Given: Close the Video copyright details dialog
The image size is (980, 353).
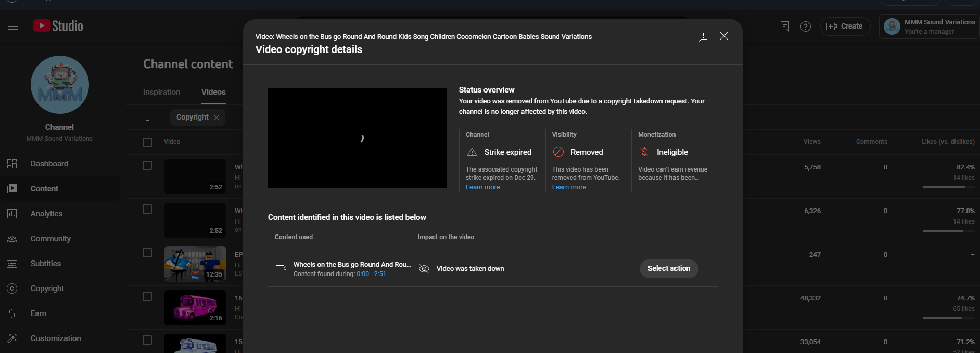Looking at the screenshot, I should click(723, 36).
